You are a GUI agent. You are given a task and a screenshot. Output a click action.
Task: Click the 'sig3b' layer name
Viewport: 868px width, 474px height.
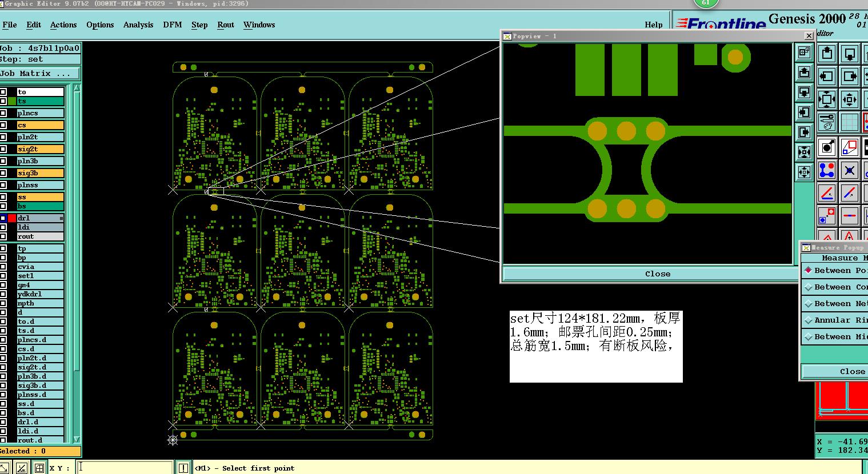click(x=40, y=173)
